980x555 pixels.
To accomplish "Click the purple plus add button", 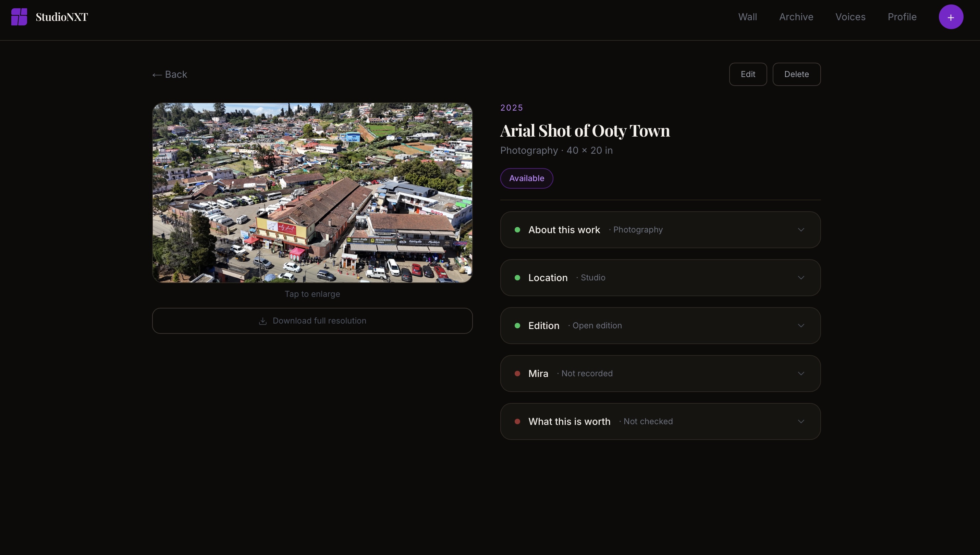I will click(x=951, y=17).
